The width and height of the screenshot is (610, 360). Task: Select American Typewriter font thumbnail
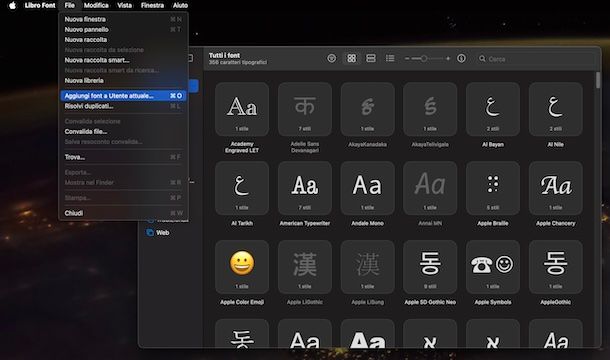[305, 188]
